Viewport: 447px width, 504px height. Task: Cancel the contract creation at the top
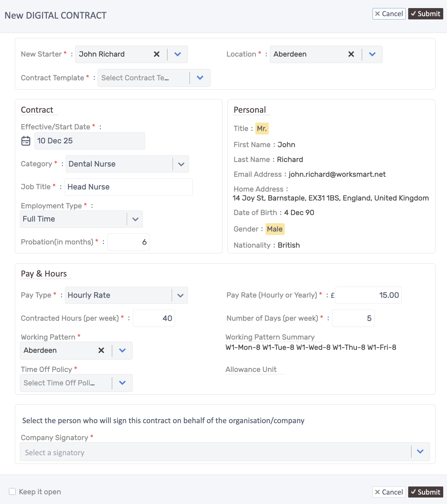(389, 14)
